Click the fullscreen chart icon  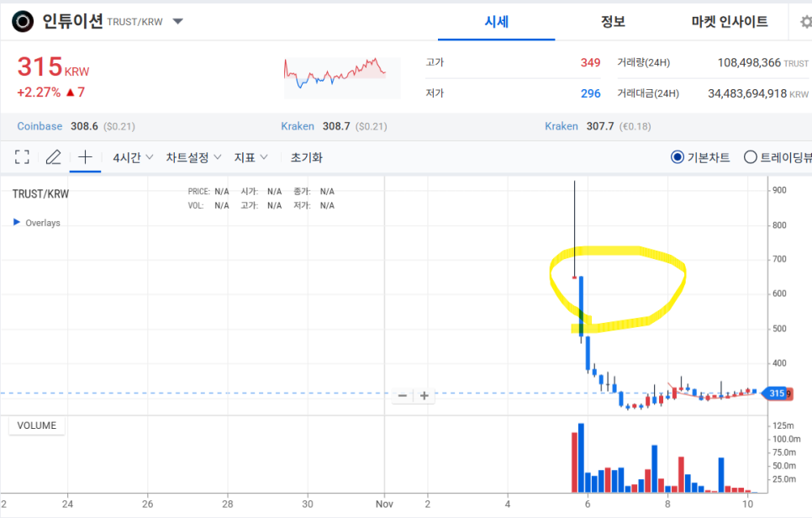pos(22,157)
